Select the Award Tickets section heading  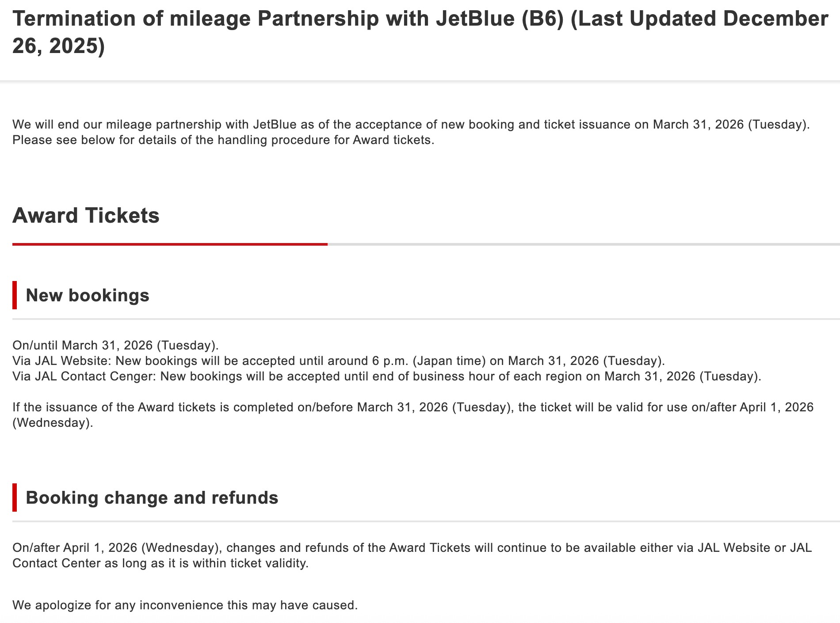point(86,216)
